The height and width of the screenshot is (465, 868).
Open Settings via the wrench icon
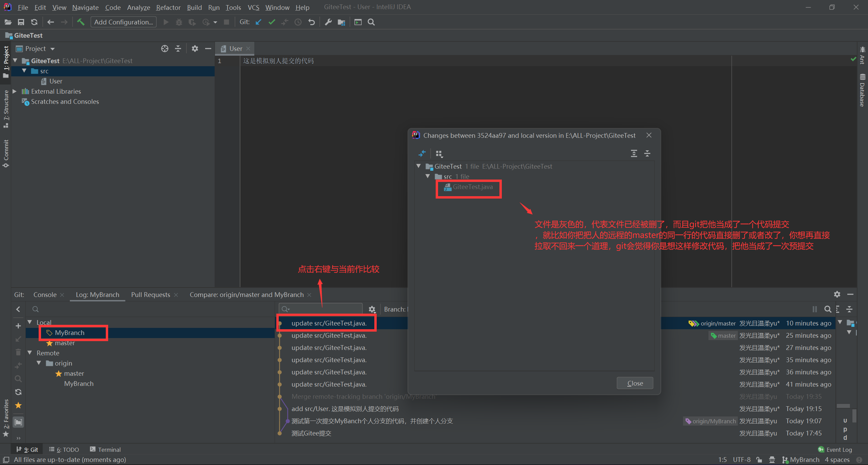(x=328, y=22)
